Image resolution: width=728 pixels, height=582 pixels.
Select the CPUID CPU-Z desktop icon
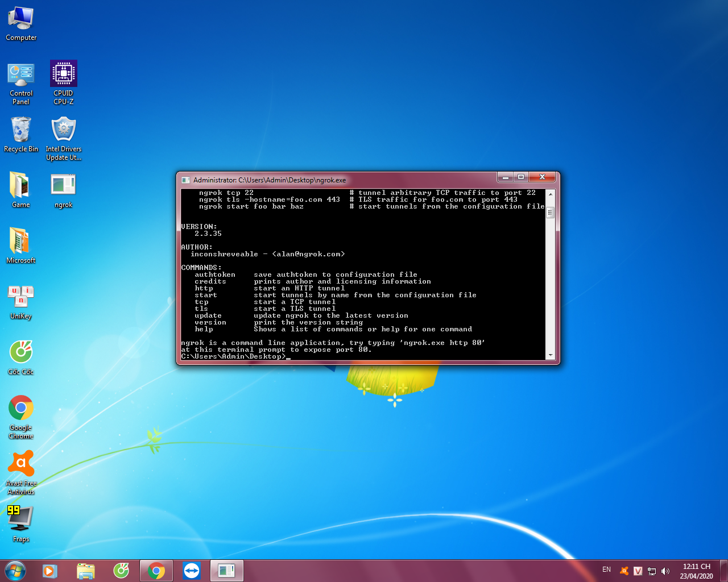pyautogui.click(x=63, y=74)
